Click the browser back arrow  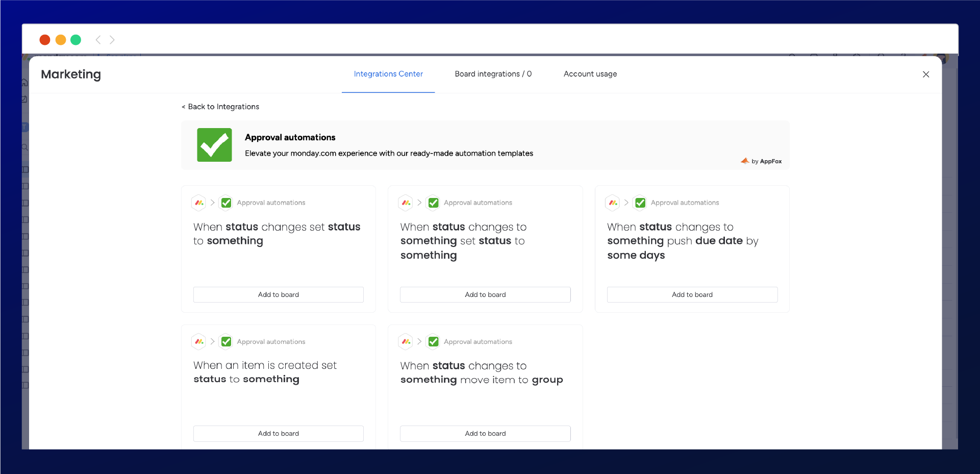coord(98,40)
